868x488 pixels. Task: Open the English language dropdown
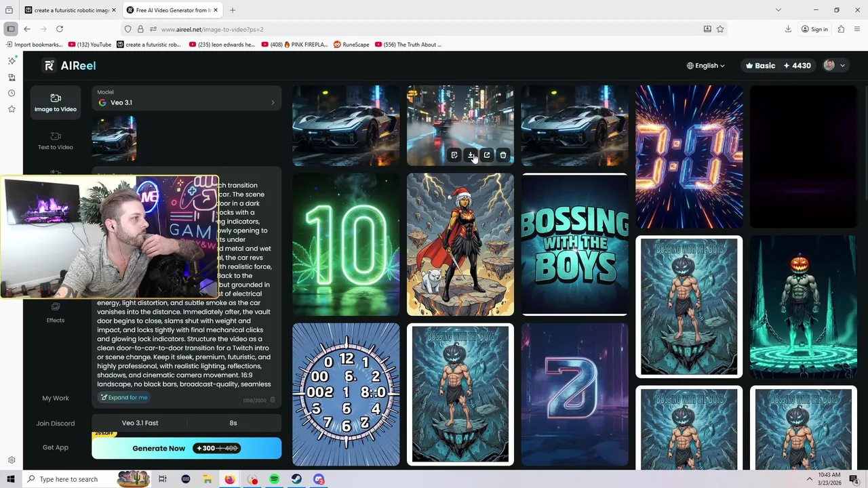705,66
